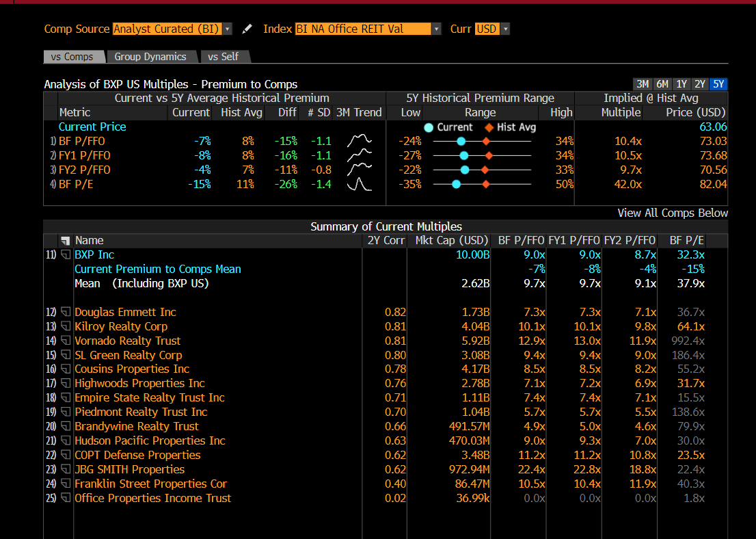This screenshot has height=539, width=756.
Task: Open the chart icon for Douglas Emmett Inc
Action: [x=66, y=312]
